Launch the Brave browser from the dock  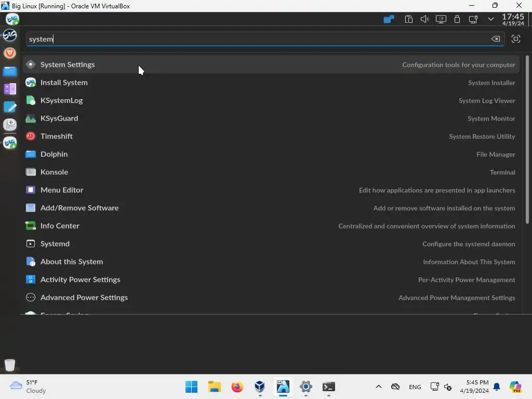[10, 53]
